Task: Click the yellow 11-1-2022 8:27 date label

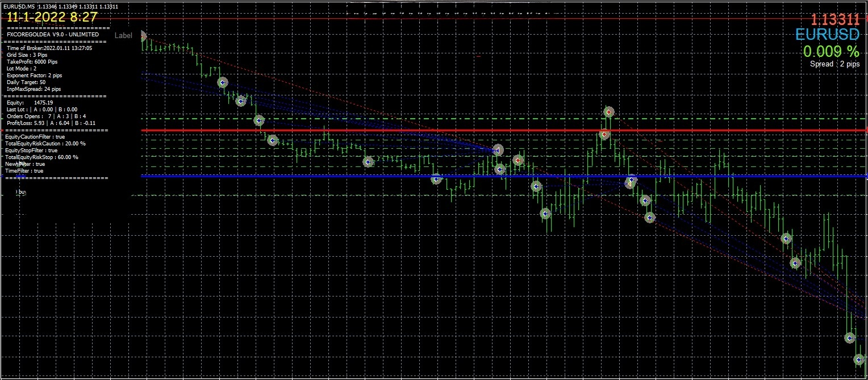Action: [x=52, y=17]
